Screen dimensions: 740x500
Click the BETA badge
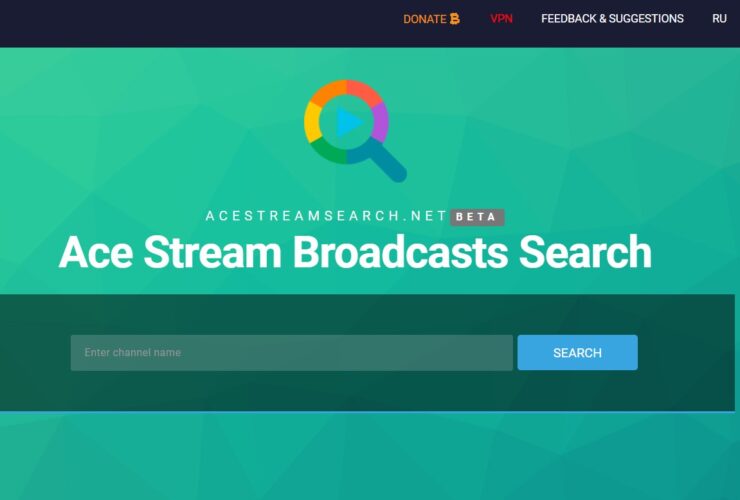click(x=477, y=217)
